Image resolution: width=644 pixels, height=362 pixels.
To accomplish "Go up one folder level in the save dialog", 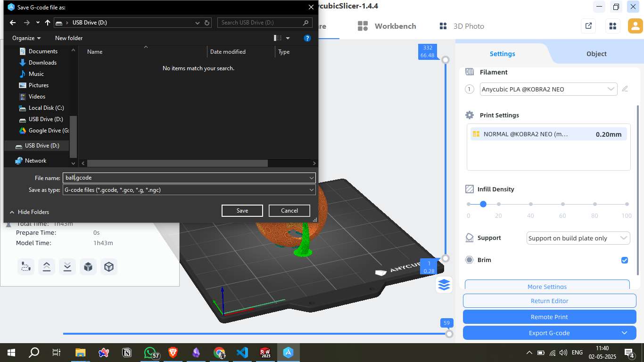I will coord(48,23).
